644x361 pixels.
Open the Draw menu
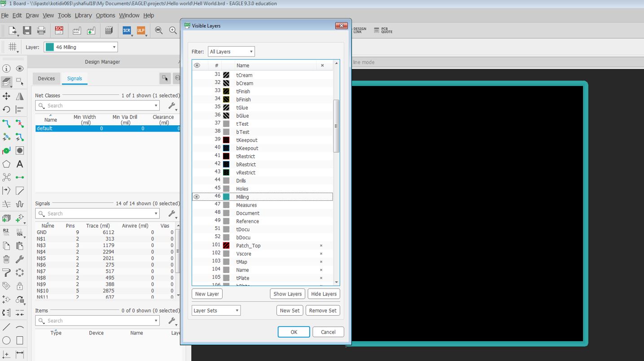[32, 15]
